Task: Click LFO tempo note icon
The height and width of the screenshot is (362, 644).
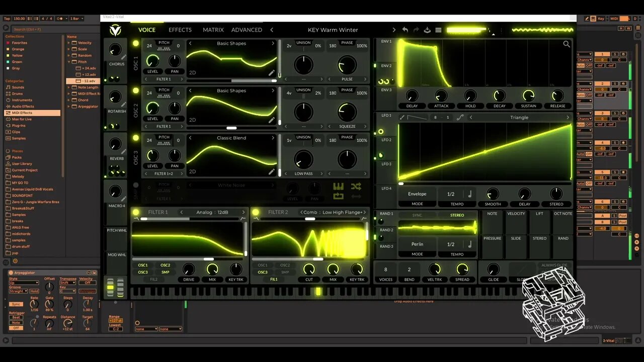Action: click(469, 194)
